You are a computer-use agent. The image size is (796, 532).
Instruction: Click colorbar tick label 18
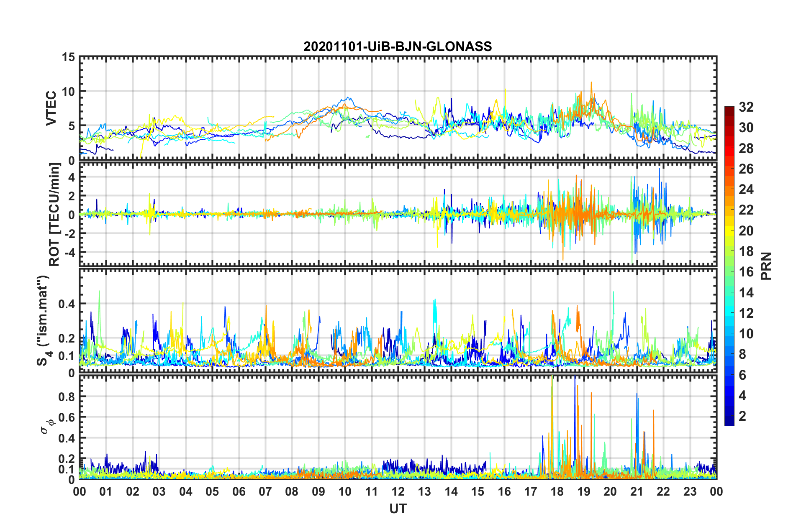746,251
